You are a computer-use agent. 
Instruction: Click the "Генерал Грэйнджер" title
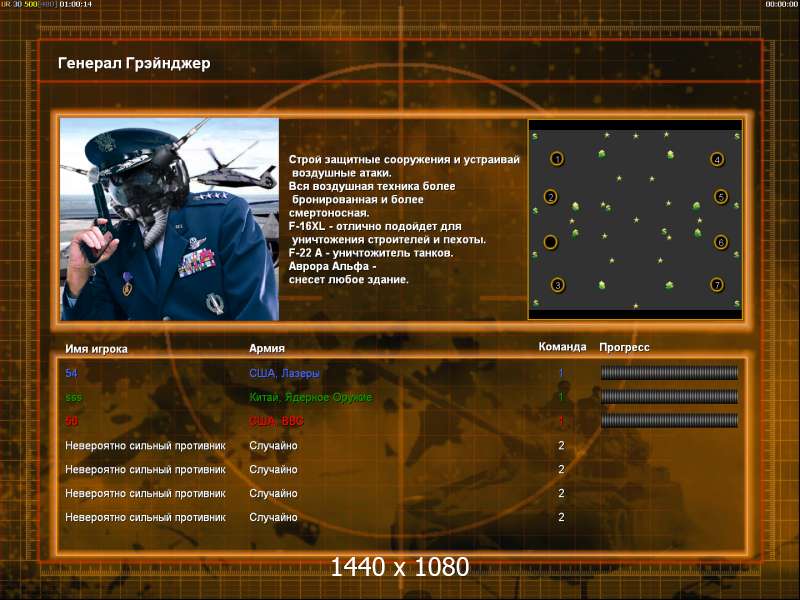[x=134, y=63]
